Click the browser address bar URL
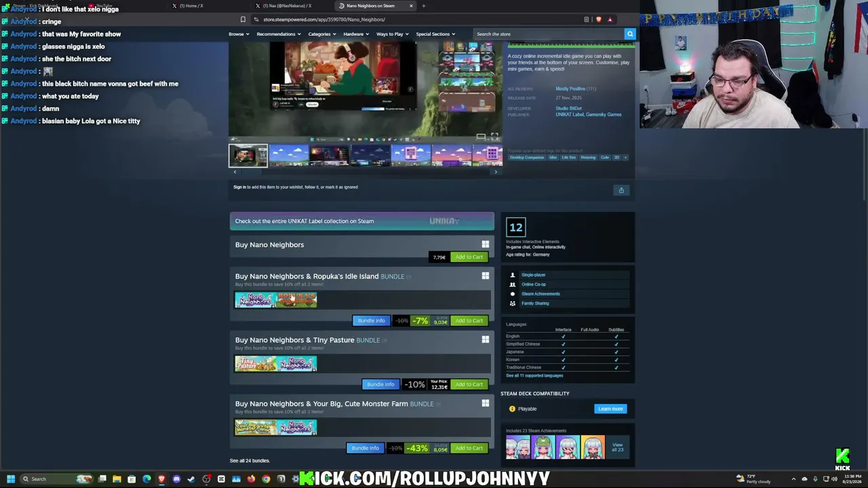868x488 pixels. [324, 20]
